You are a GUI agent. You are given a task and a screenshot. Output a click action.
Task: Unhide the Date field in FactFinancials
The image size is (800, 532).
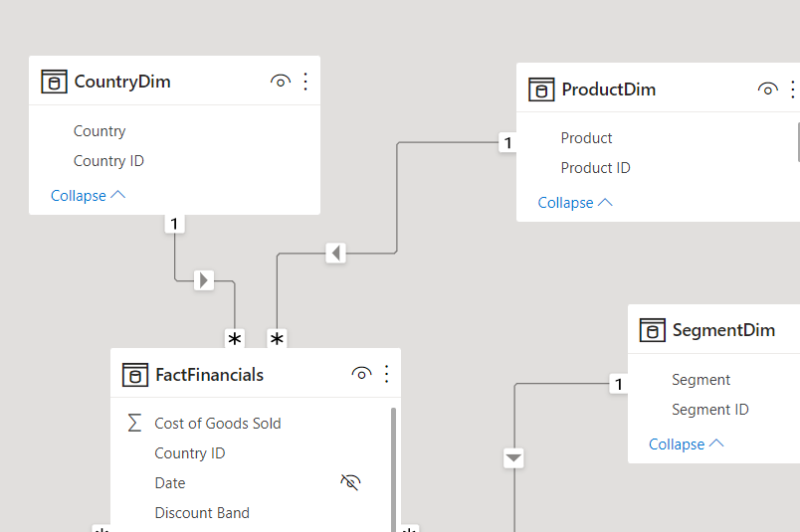pyautogui.click(x=350, y=482)
